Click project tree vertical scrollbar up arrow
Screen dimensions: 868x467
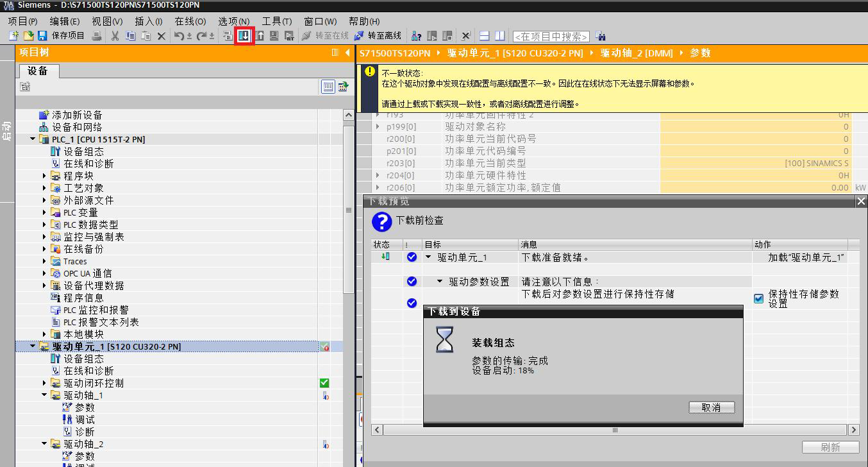point(349,115)
